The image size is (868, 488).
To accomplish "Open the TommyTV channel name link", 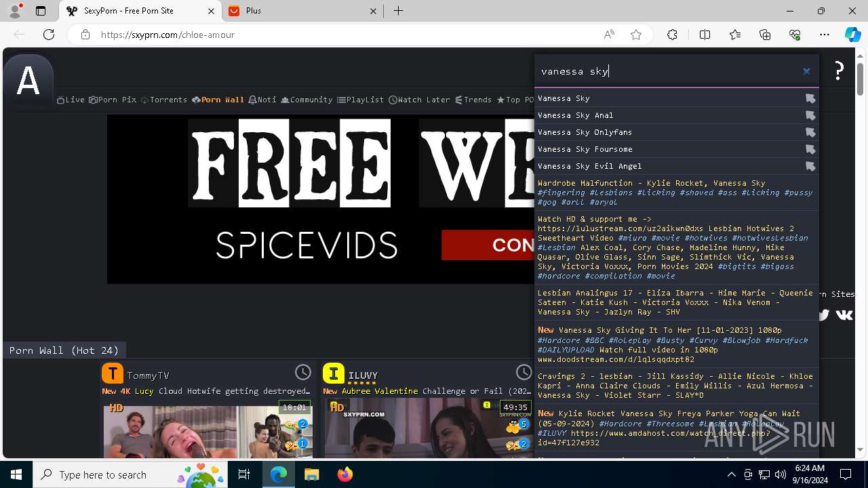I will pos(148,375).
